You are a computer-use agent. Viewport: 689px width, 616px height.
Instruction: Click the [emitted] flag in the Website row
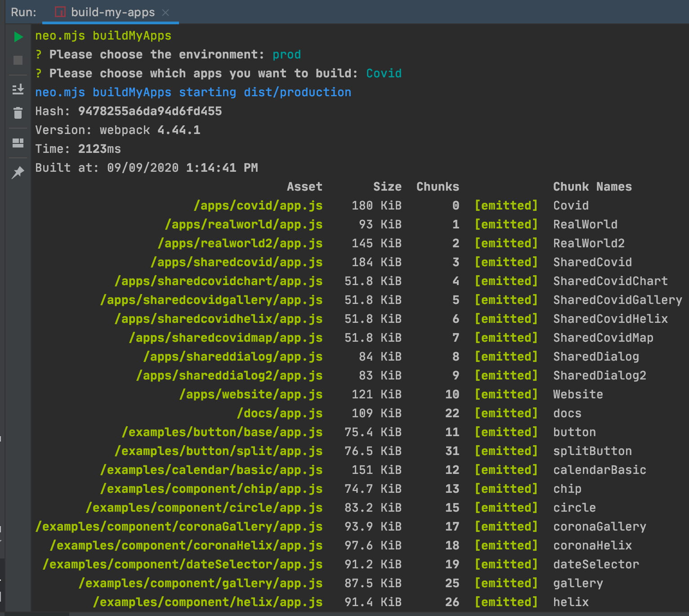506,394
